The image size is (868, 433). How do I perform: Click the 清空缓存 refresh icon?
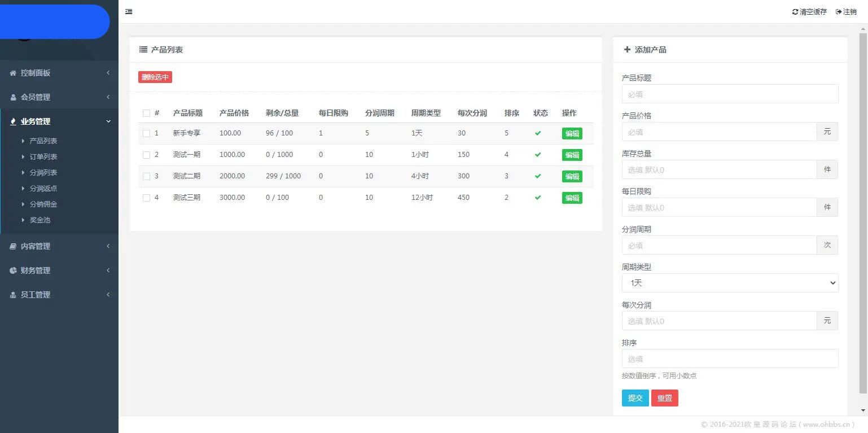pyautogui.click(x=796, y=11)
